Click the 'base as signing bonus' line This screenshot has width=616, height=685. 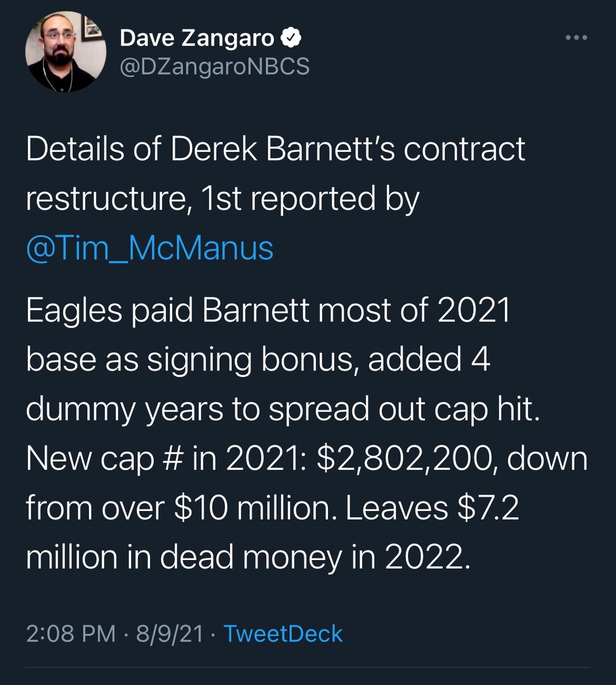pyautogui.click(x=258, y=360)
